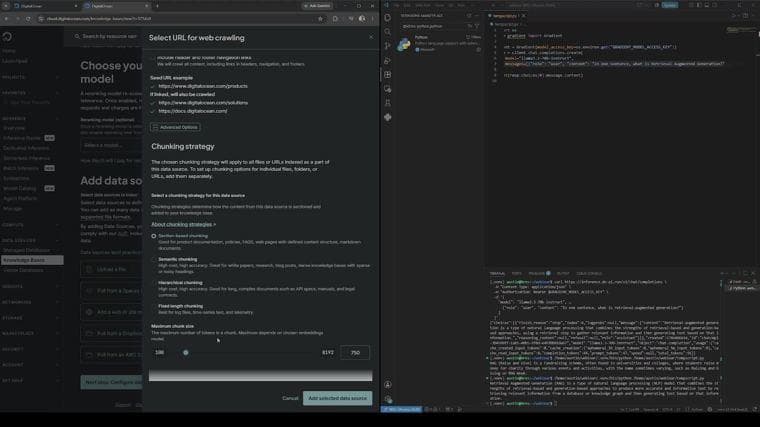Click the Python extension's manage gear

point(478,49)
